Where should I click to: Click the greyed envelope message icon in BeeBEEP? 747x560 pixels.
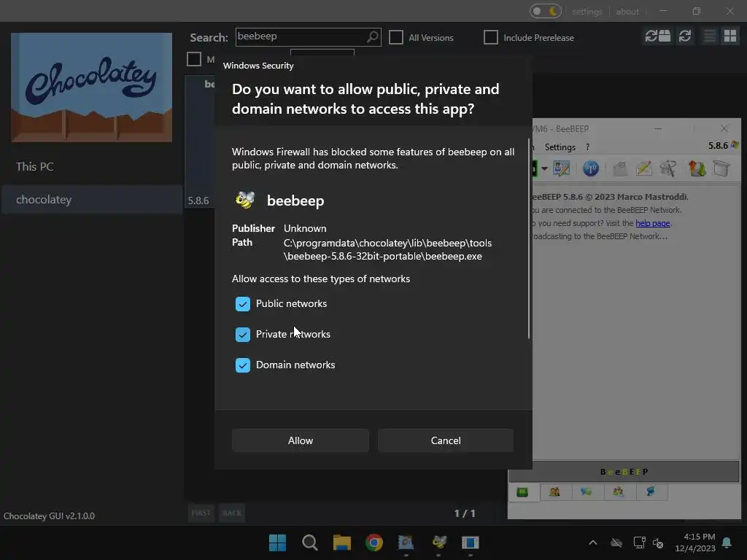(620, 168)
